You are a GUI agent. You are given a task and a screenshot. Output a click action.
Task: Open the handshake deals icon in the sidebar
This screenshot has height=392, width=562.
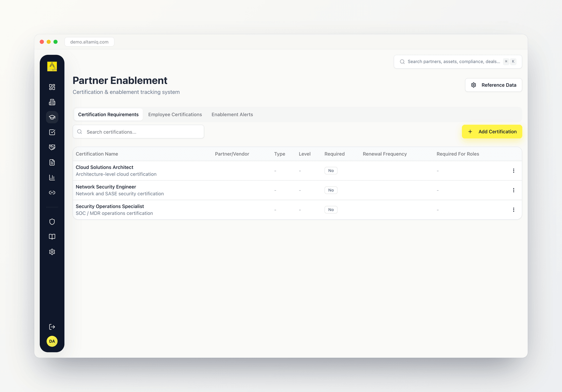[52, 147]
